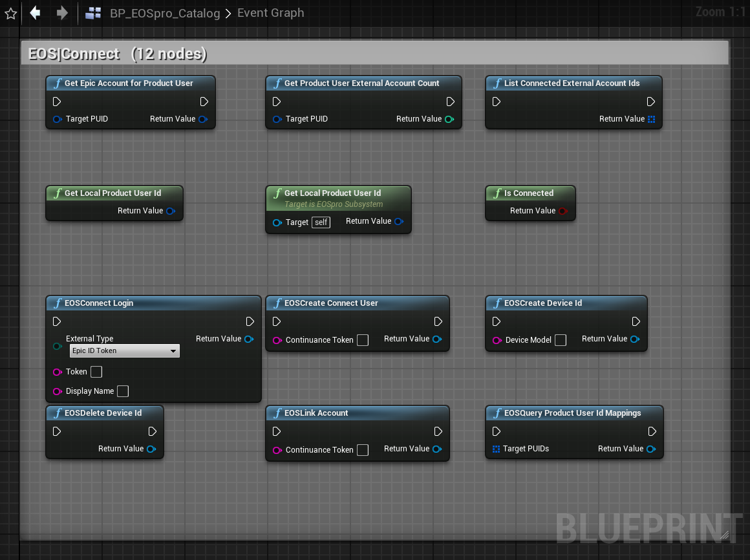Click Return Value pin on EOSDelete Device Id
750x560 pixels.
coord(152,449)
